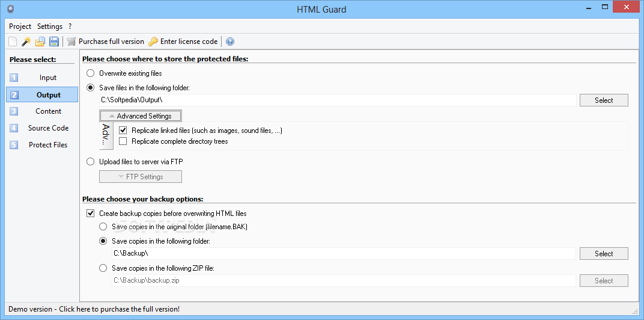This screenshot has height=320, width=644.
Task: Open help via the blue question mark icon
Action: [230, 42]
